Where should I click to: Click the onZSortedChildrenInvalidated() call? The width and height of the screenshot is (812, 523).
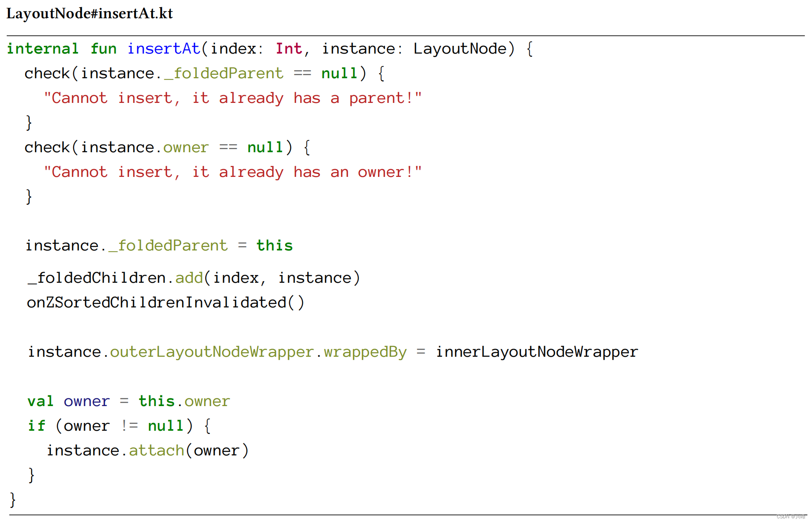[165, 303]
